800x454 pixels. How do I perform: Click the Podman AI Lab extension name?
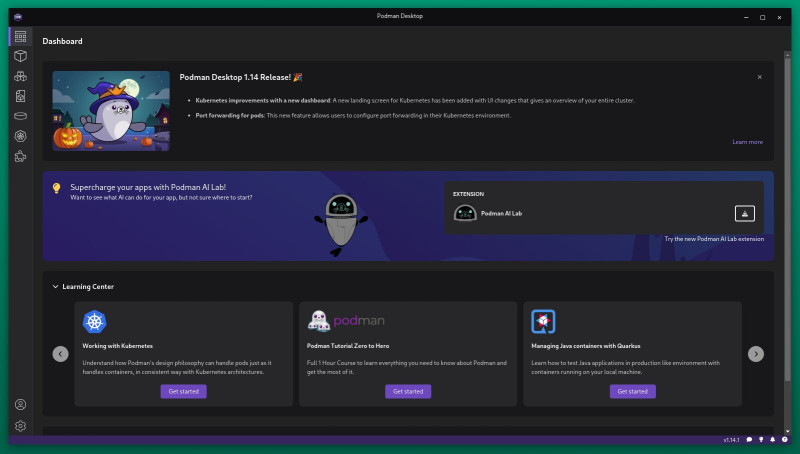501,213
